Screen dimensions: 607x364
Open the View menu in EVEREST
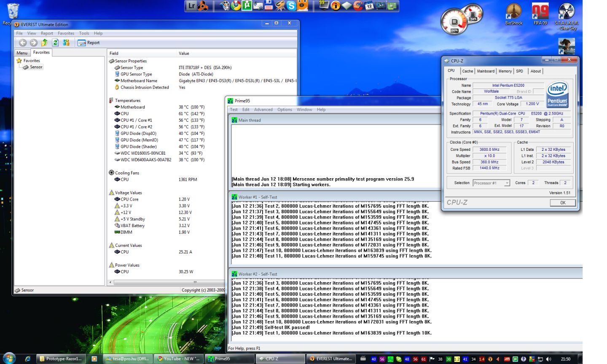[32, 33]
